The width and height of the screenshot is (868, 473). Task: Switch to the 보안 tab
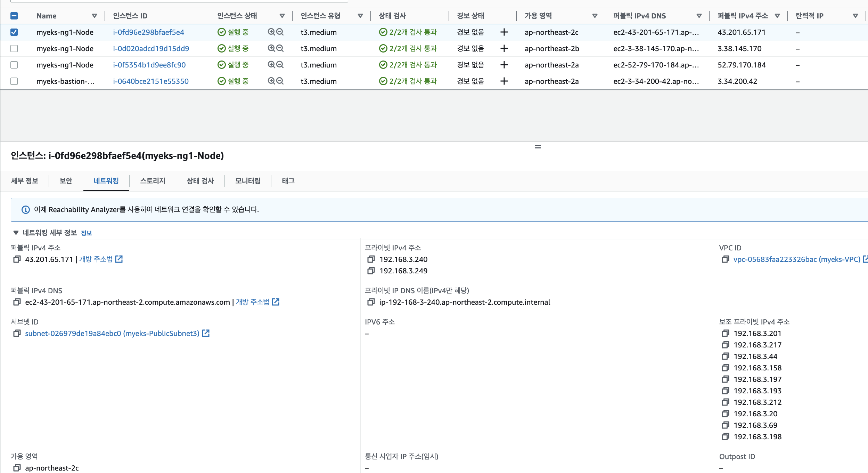tap(66, 181)
